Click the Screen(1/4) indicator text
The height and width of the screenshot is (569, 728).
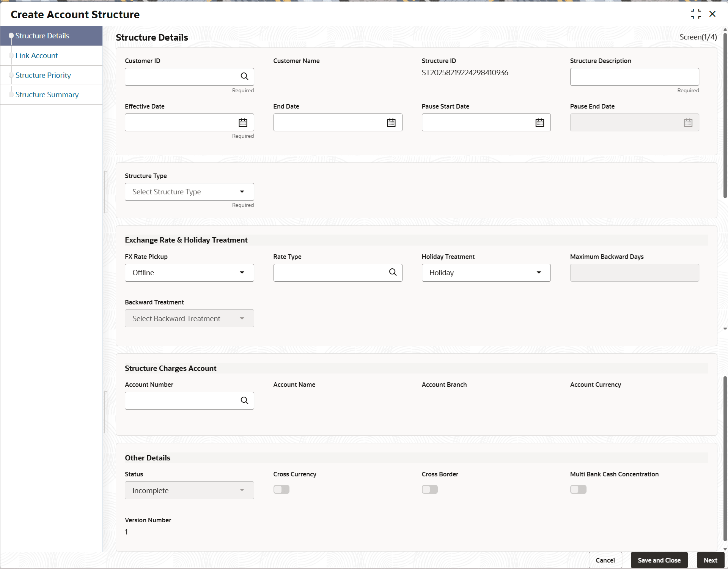(698, 37)
